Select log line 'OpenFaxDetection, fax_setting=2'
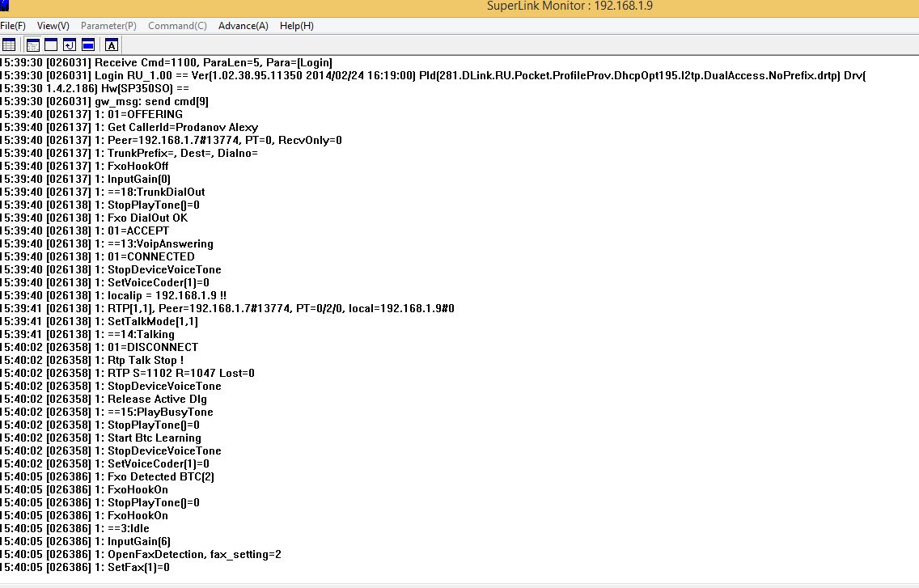Screen dimensions: 919x588 (141, 554)
